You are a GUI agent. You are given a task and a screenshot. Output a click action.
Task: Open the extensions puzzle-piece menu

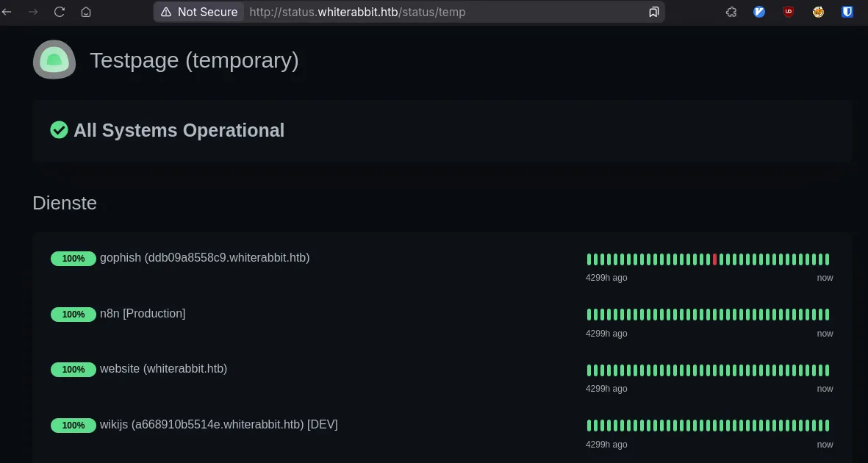[x=731, y=12]
